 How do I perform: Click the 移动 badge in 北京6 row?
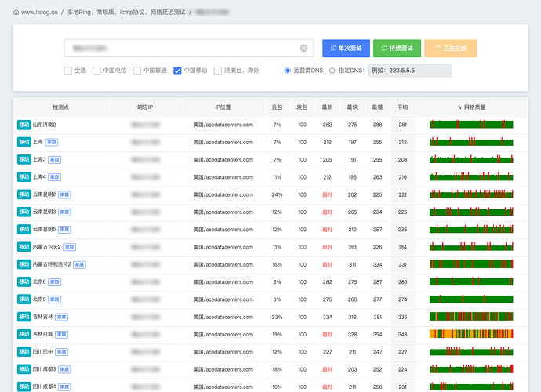tap(24, 282)
